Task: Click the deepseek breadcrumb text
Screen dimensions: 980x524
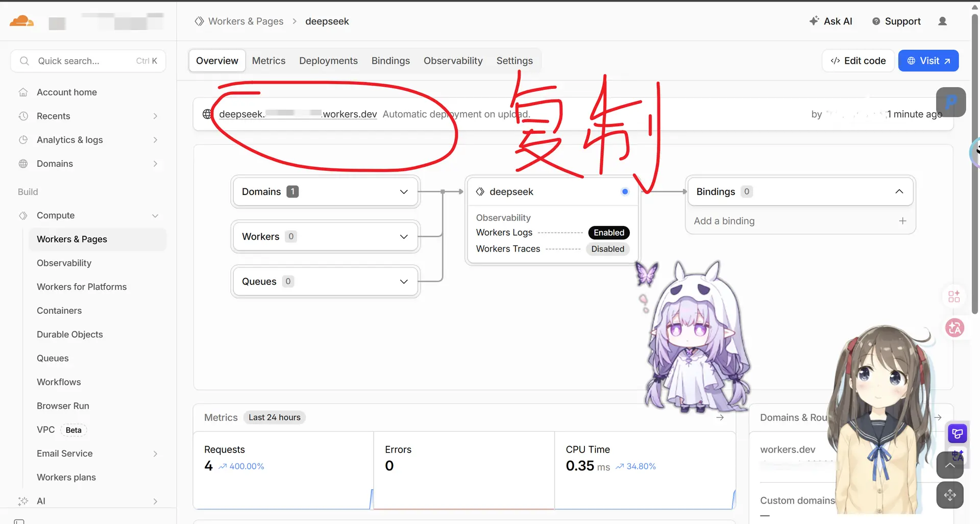Action: [327, 21]
